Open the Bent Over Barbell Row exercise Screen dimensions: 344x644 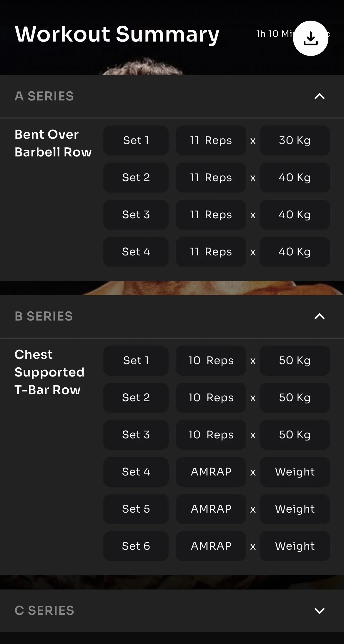(x=53, y=143)
